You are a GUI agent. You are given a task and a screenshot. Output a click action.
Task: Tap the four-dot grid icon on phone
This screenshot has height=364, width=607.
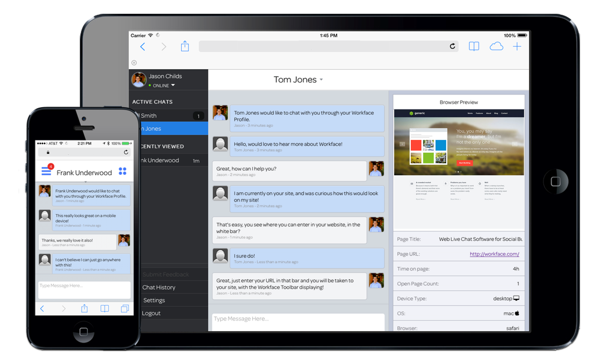coord(122,171)
